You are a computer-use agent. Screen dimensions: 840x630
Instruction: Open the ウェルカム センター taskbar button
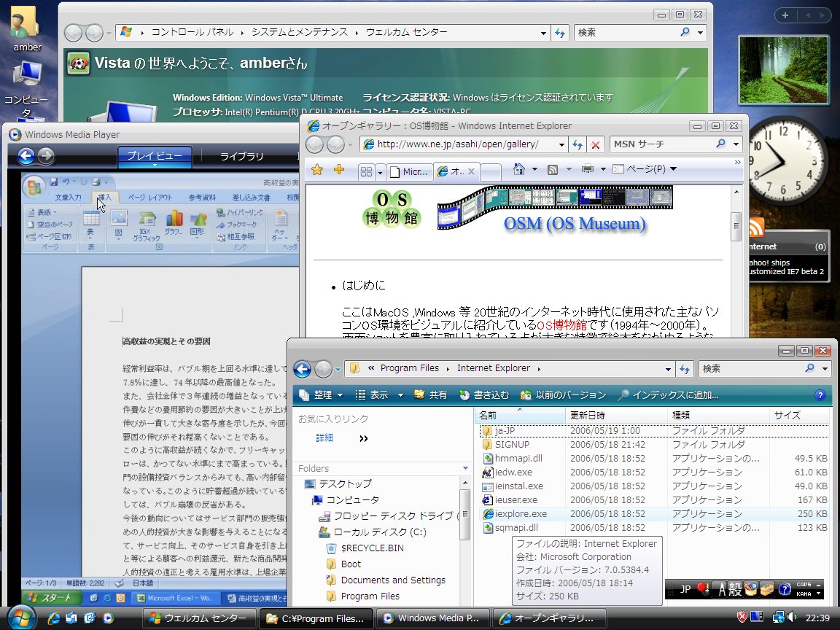click(x=199, y=618)
